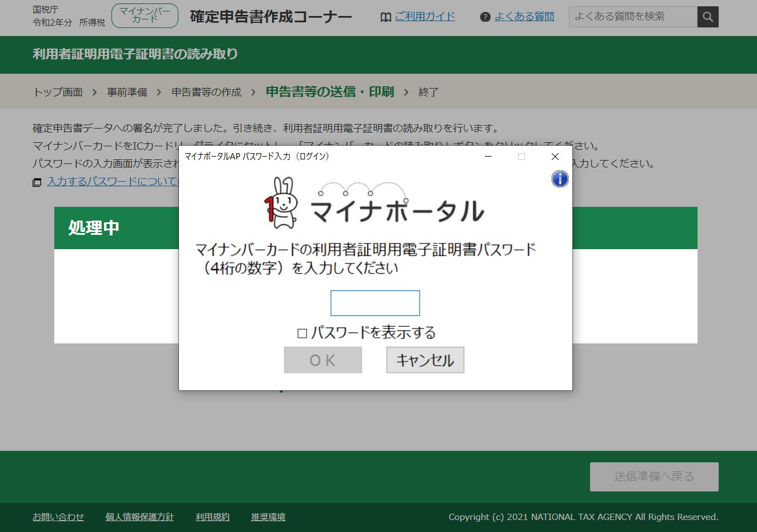Image resolution: width=757 pixels, height=532 pixels.
Task: Open the 利用規約 footer link
Action: tap(213, 517)
